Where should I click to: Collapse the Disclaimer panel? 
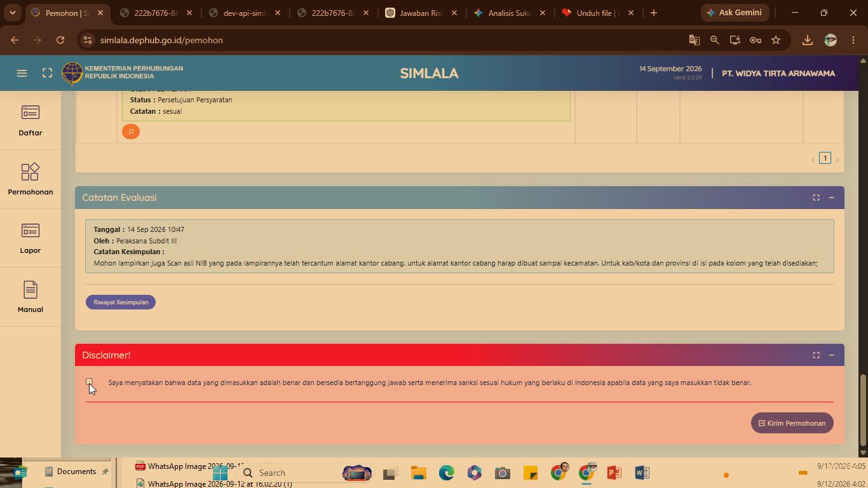pyautogui.click(x=831, y=355)
